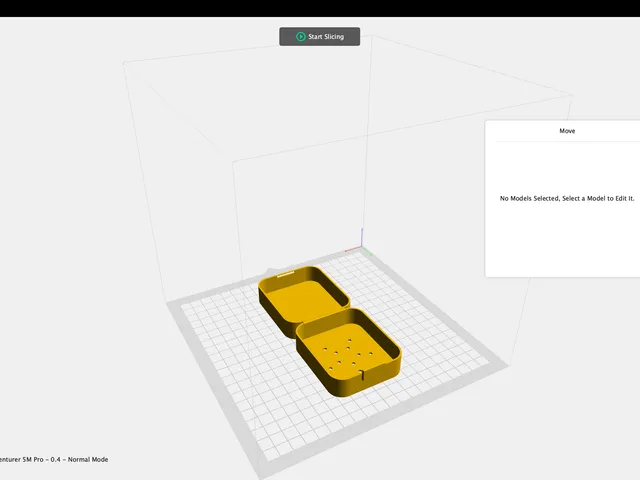Click the green play icon in Start Slicing
This screenshot has height=480, width=640.
(301, 37)
